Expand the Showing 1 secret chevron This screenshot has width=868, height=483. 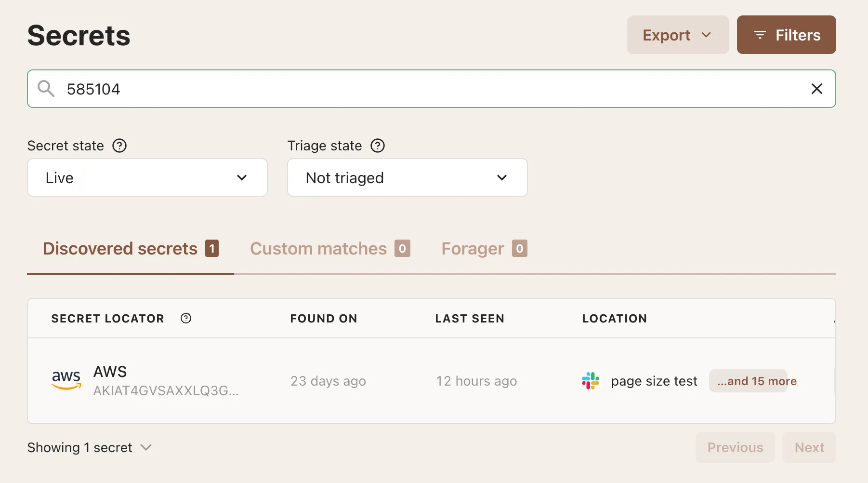[146, 447]
